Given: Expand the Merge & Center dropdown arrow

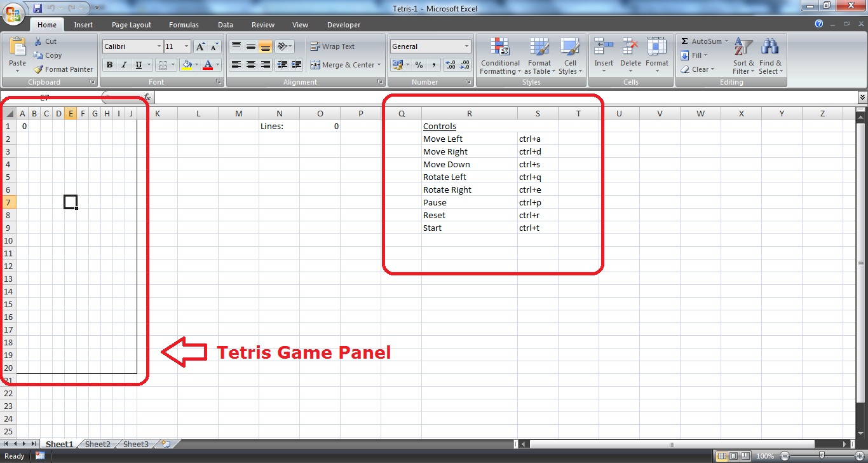Looking at the screenshot, I should pyautogui.click(x=379, y=65).
